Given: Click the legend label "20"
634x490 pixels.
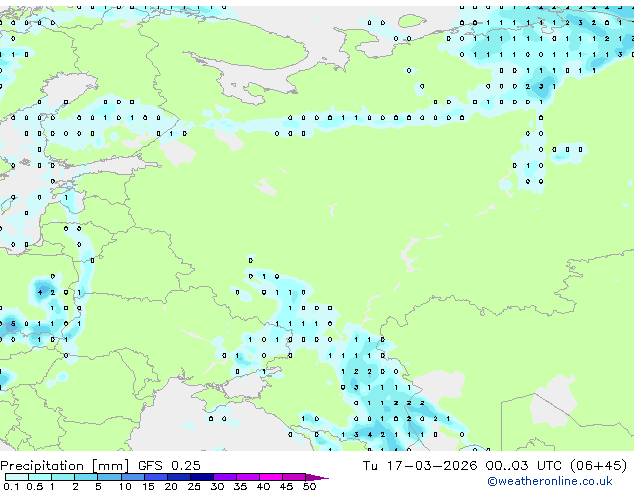Looking at the screenshot, I should click(x=171, y=486).
